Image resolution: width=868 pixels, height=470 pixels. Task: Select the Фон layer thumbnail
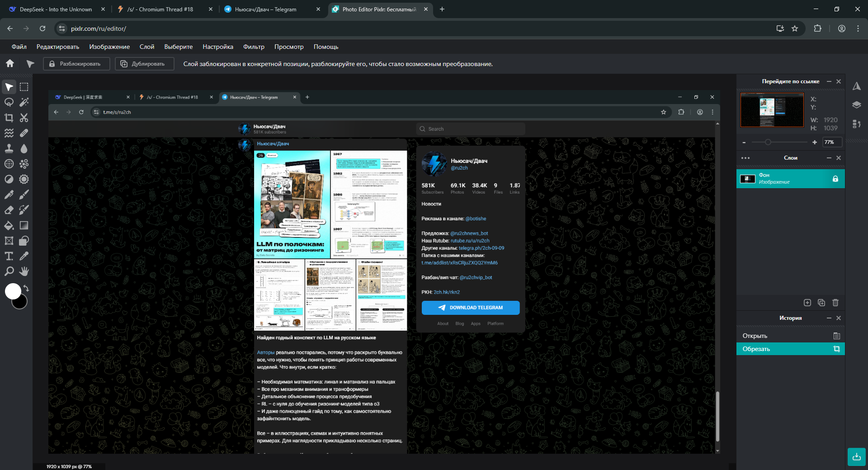pos(748,179)
